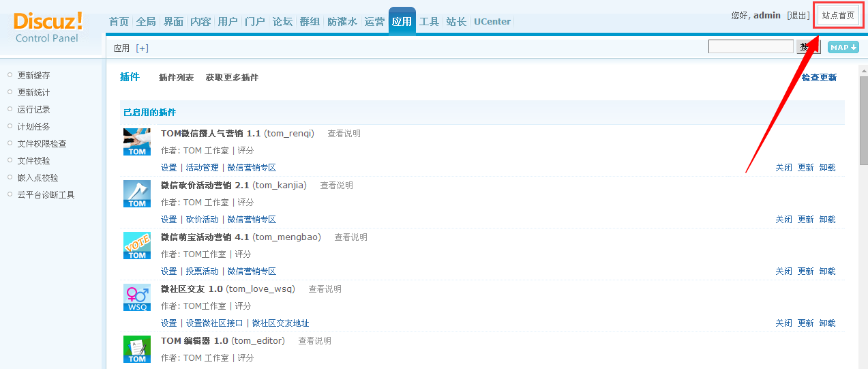
Task: Click the Discuz! Control Panel logo
Action: coord(48,26)
